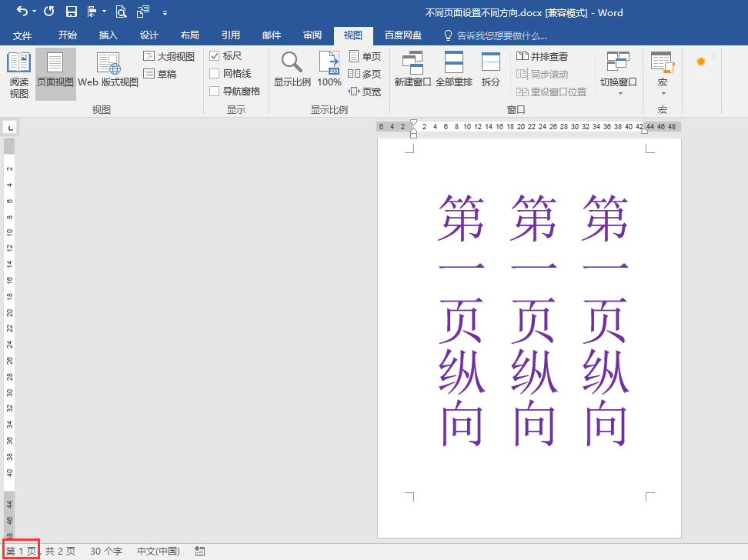Image resolution: width=748 pixels, height=560 pixels.
Task: Click Synchronous Scrolling button
Action: [x=542, y=74]
